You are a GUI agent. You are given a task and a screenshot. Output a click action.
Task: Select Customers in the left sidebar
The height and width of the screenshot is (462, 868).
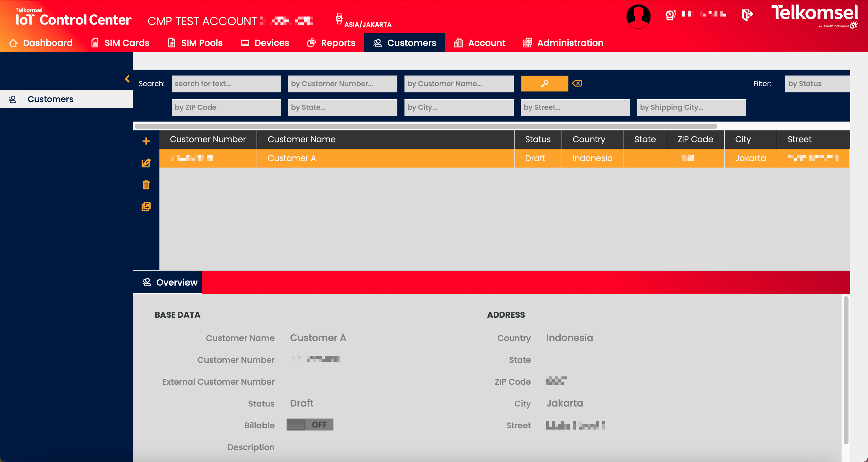point(50,99)
